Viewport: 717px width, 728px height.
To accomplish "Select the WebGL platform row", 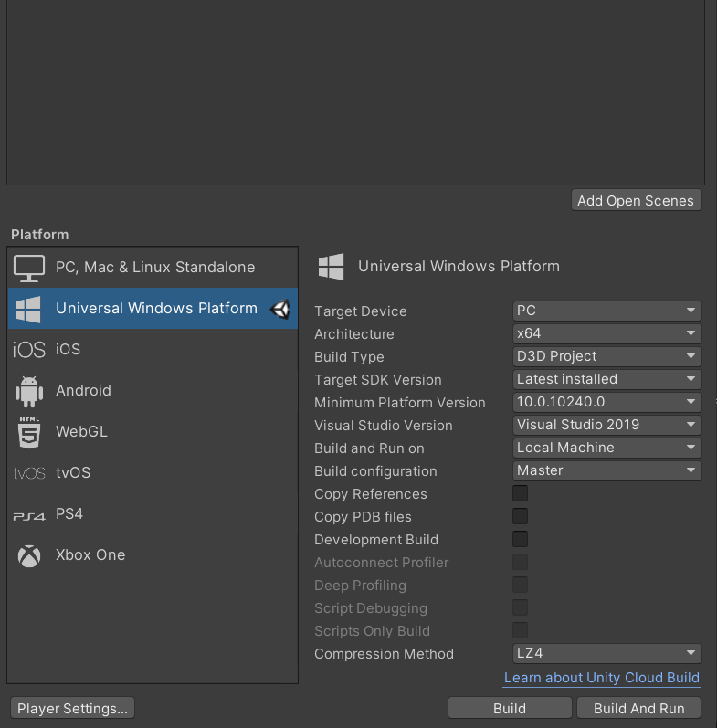I will 153,431.
